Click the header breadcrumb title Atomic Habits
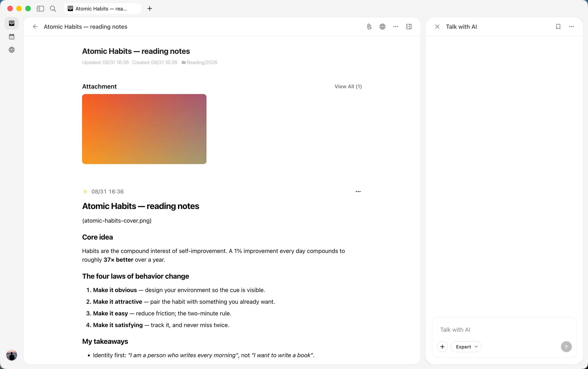 [x=86, y=27]
